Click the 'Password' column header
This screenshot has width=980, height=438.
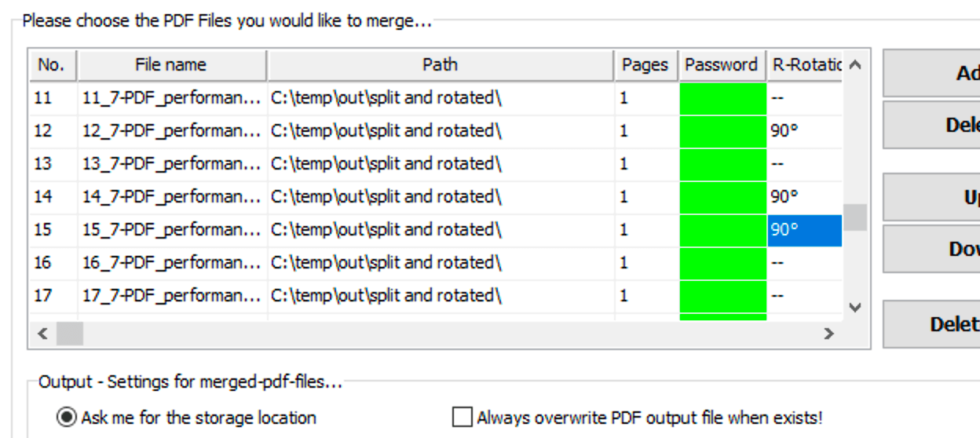coord(722,65)
